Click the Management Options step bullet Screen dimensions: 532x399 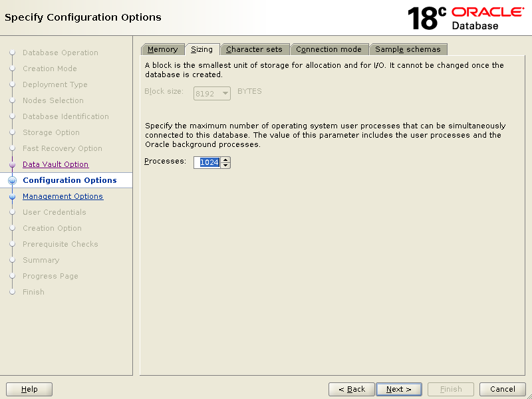12,196
